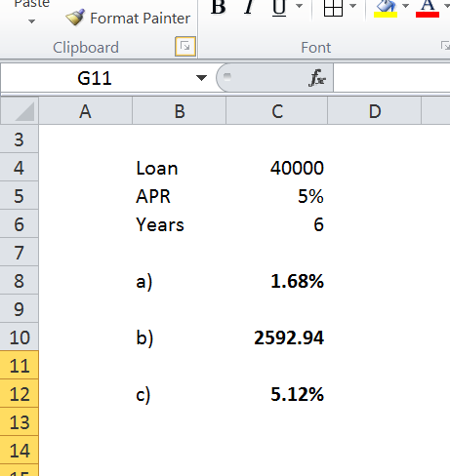Viewport: 450px width, 476px height.
Task: Click the Insert Function fx icon
Action: [x=317, y=78]
